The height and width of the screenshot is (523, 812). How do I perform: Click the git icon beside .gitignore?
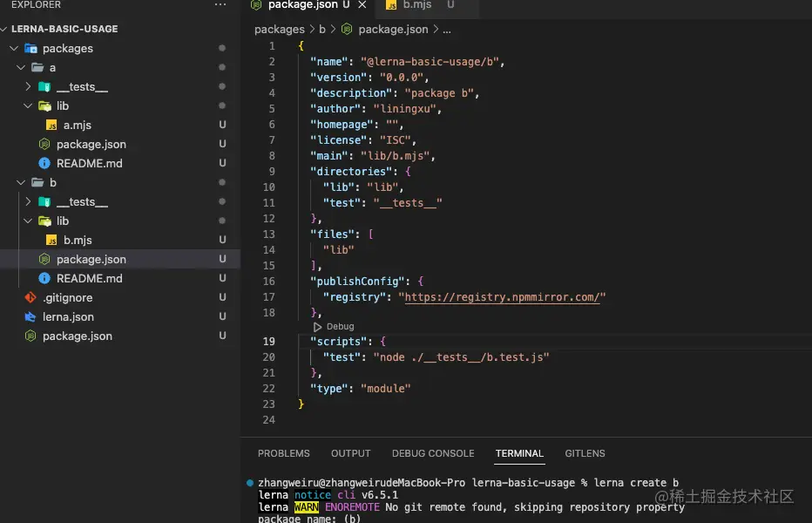pos(30,297)
